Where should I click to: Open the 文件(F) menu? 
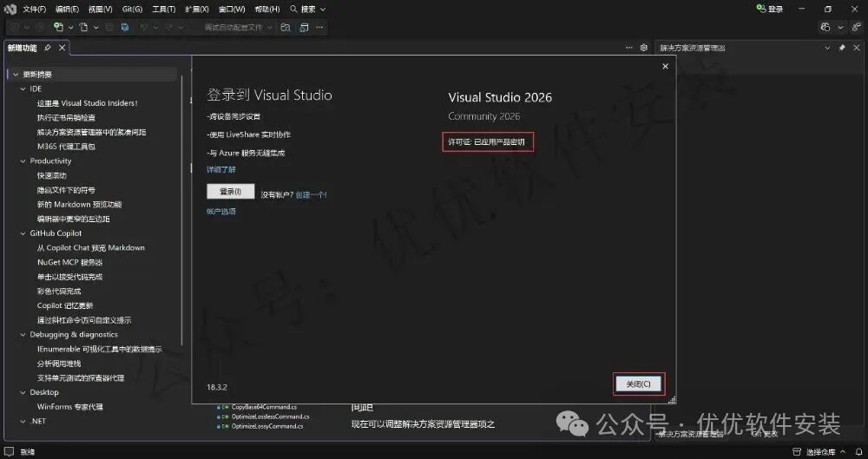pyautogui.click(x=35, y=10)
